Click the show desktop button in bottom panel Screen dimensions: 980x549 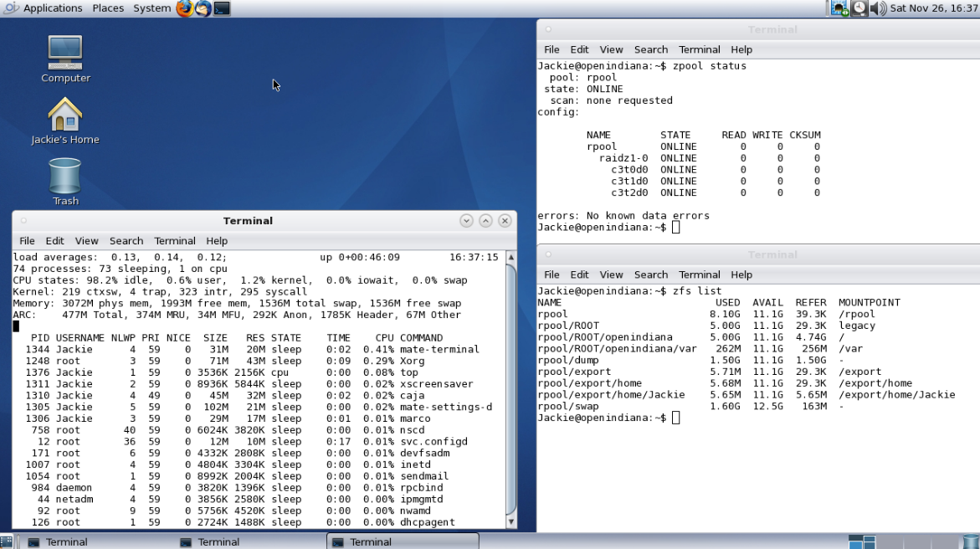tap(7, 541)
